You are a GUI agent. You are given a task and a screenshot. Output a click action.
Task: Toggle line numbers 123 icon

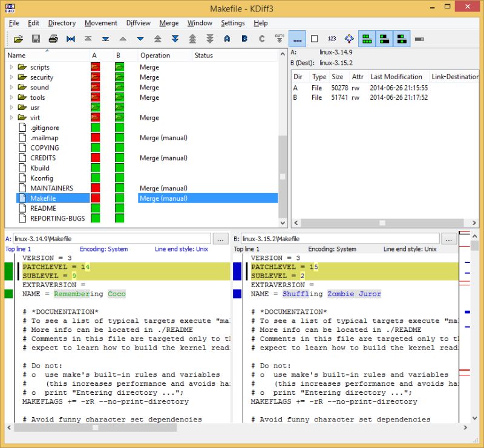click(332, 39)
